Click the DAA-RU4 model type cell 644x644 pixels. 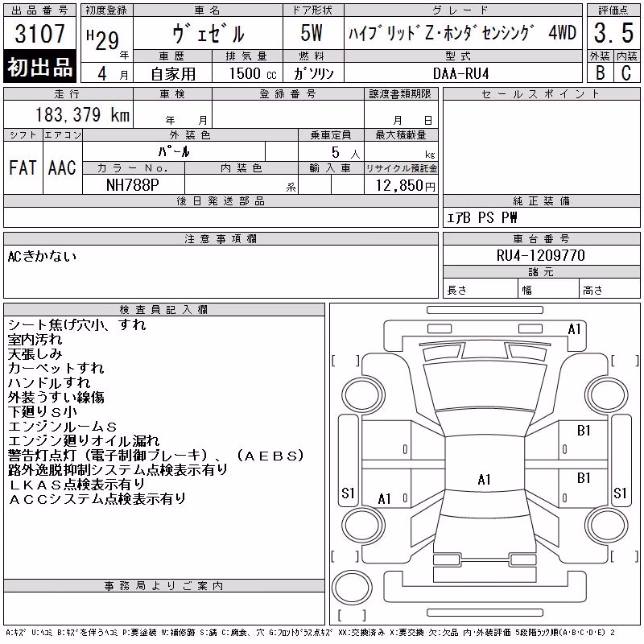point(460,73)
